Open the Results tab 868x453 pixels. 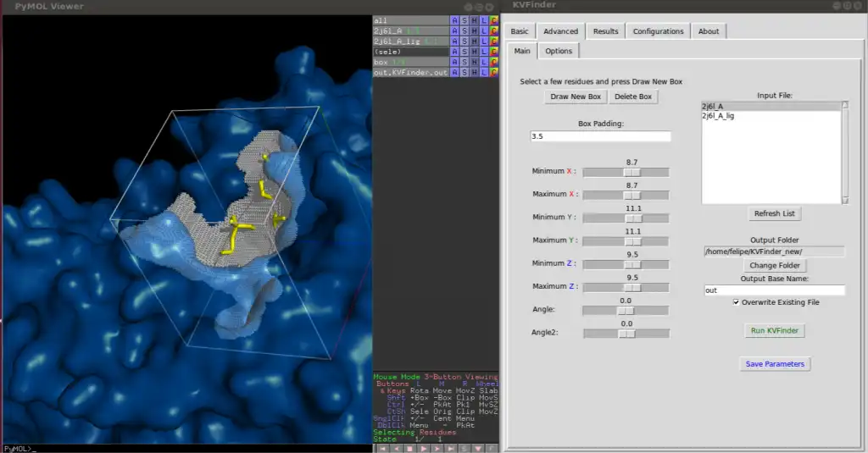[x=605, y=31]
